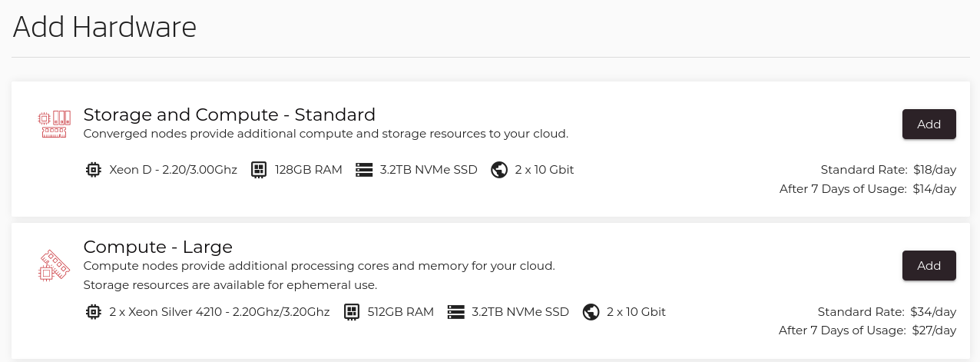The width and height of the screenshot is (980, 362).
Task: Add the Compute - Large node
Action: pyautogui.click(x=929, y=266)
